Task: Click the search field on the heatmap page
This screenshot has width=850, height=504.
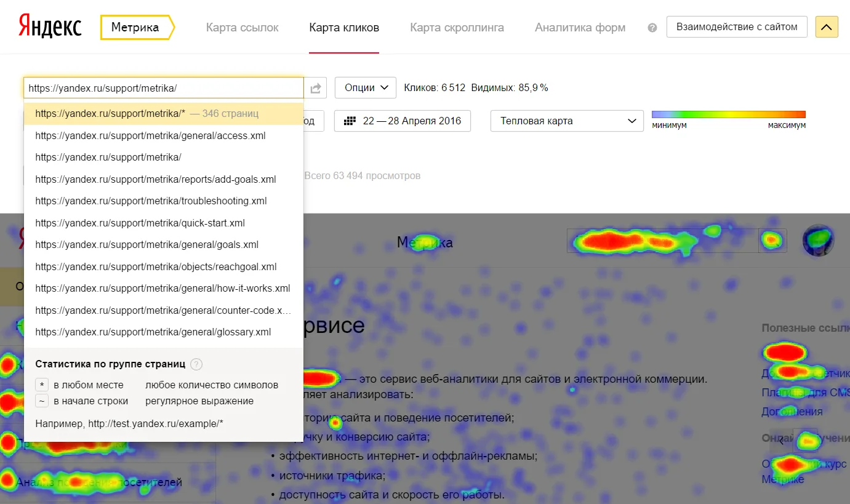Action: pos(664,241)
